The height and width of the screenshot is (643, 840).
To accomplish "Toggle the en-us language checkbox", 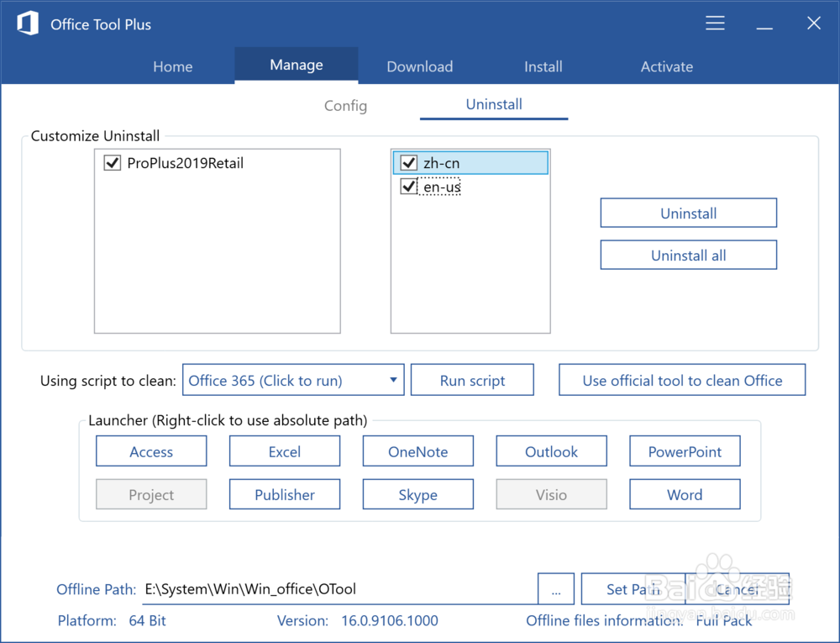I will click(409, 187).
